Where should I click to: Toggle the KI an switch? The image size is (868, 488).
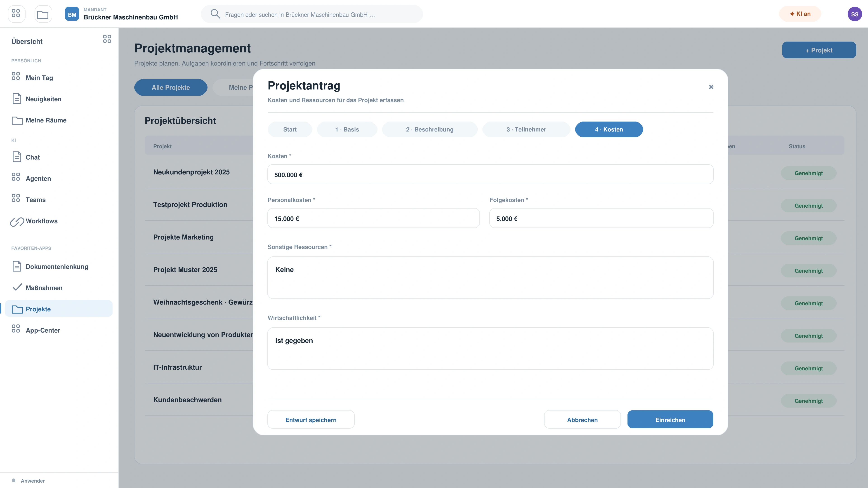click(x=800, y=14)
